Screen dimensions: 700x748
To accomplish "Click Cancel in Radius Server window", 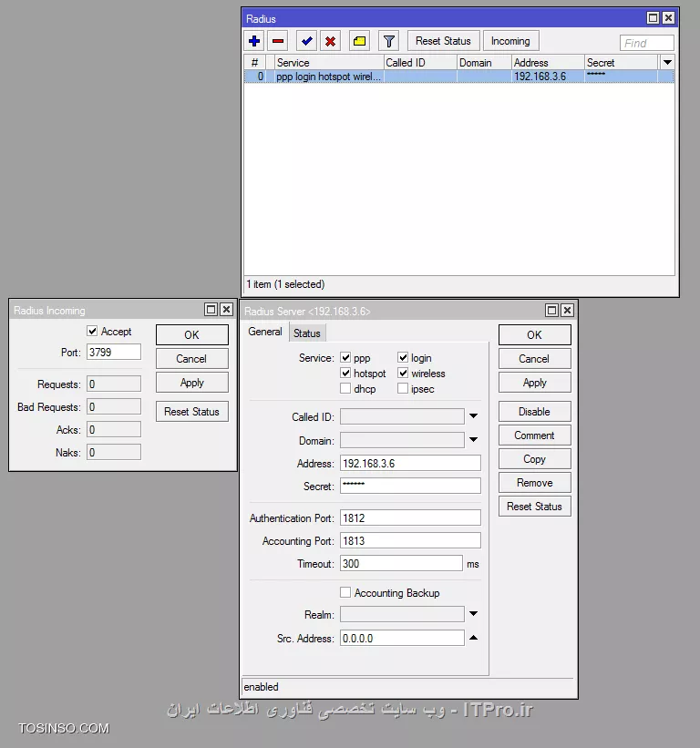I will (x=534, y=359).
